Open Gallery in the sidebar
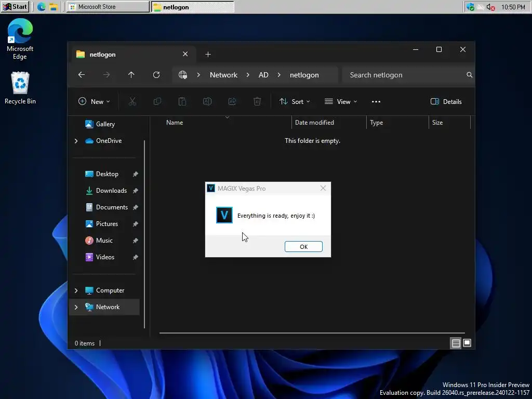 [105, 124]
